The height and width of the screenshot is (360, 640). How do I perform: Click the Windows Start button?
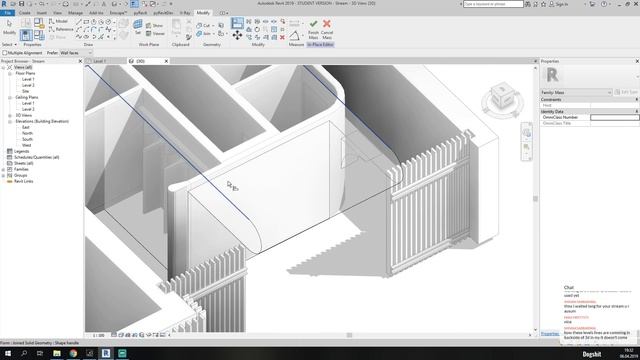8,353
